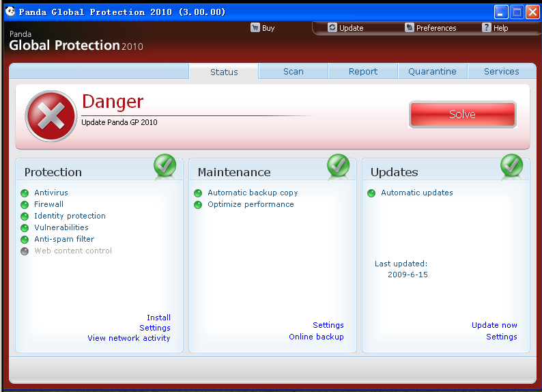
Task: Open Settings link in Maintenance panel
Action: (x=328, y=325)
